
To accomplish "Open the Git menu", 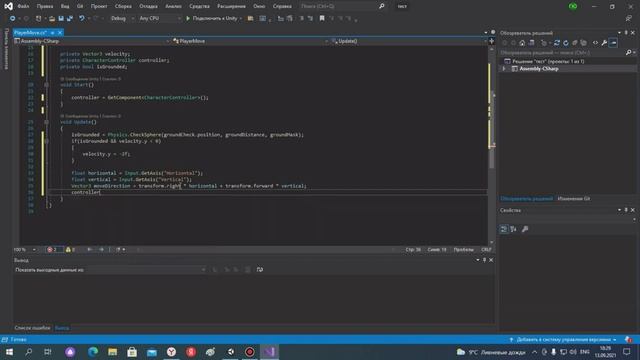I will coord(80,6).
